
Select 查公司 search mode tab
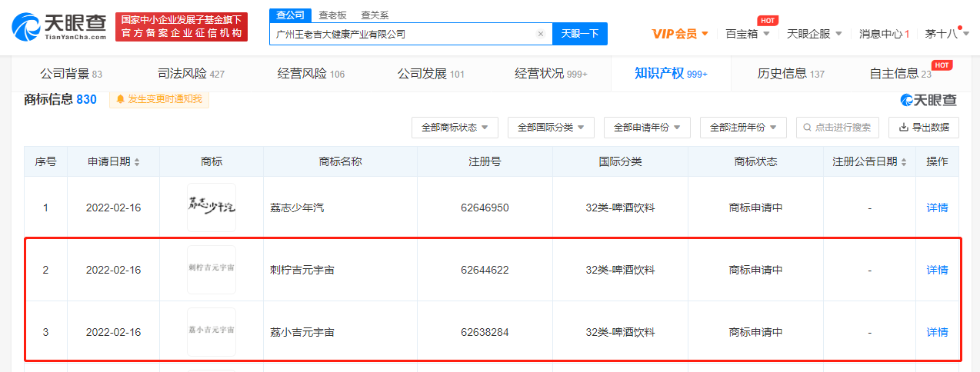point(290,15)
